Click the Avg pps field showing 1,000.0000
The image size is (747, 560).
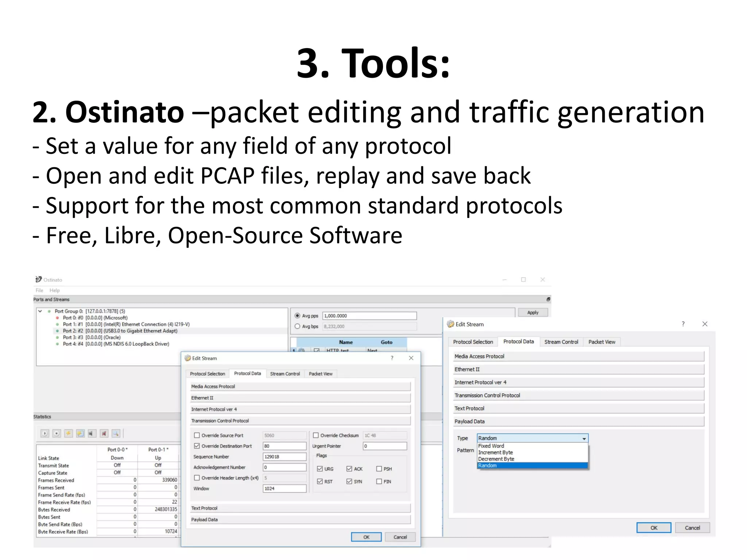(369, 316)
